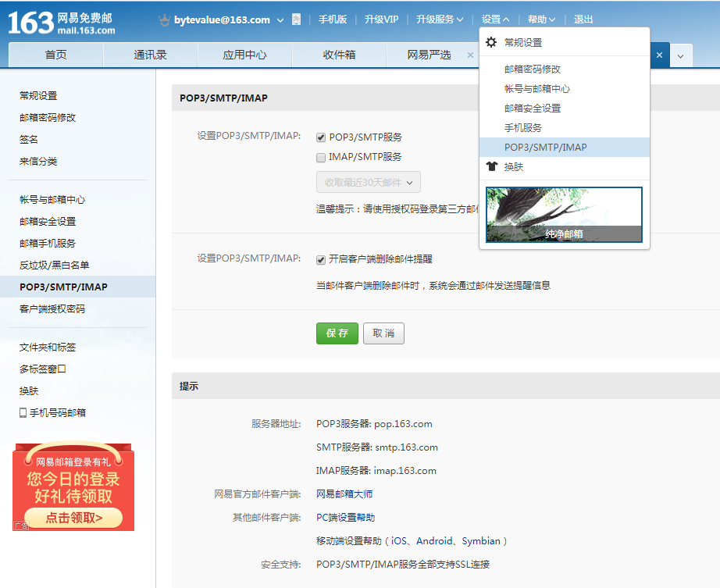Enable the IMAP/SMTP服务 checkbox
Image resolution: width=720 pixels, height=588 pixels.
point(321,157)
